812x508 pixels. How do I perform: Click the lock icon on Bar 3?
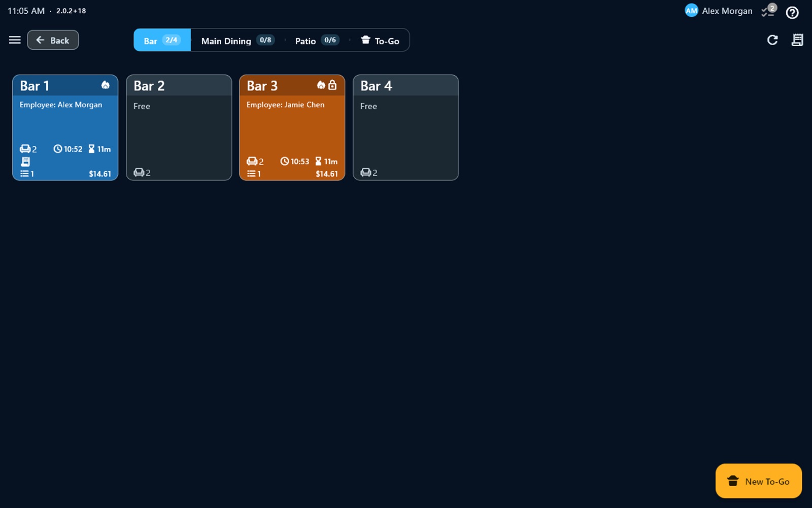tap(332, 85)
